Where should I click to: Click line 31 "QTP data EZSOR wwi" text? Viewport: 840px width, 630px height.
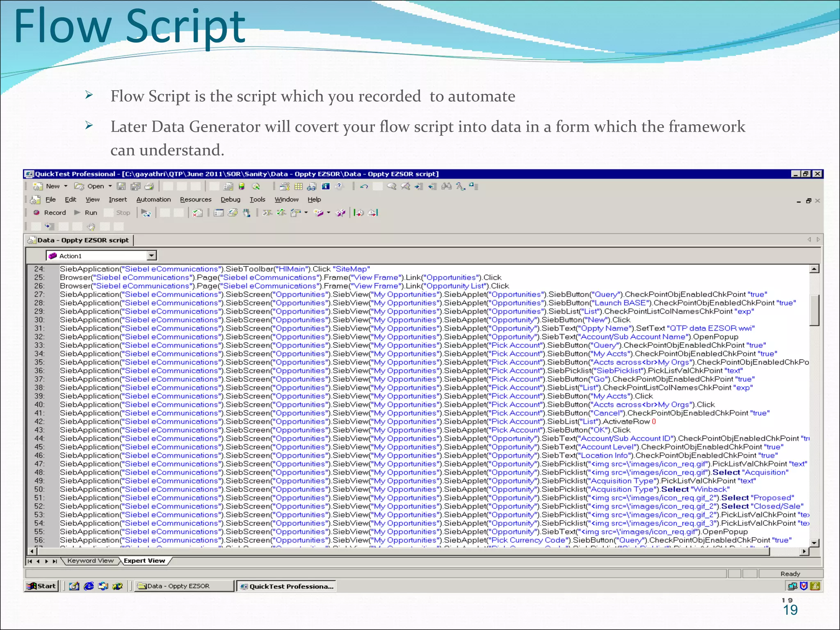point(711,328)
